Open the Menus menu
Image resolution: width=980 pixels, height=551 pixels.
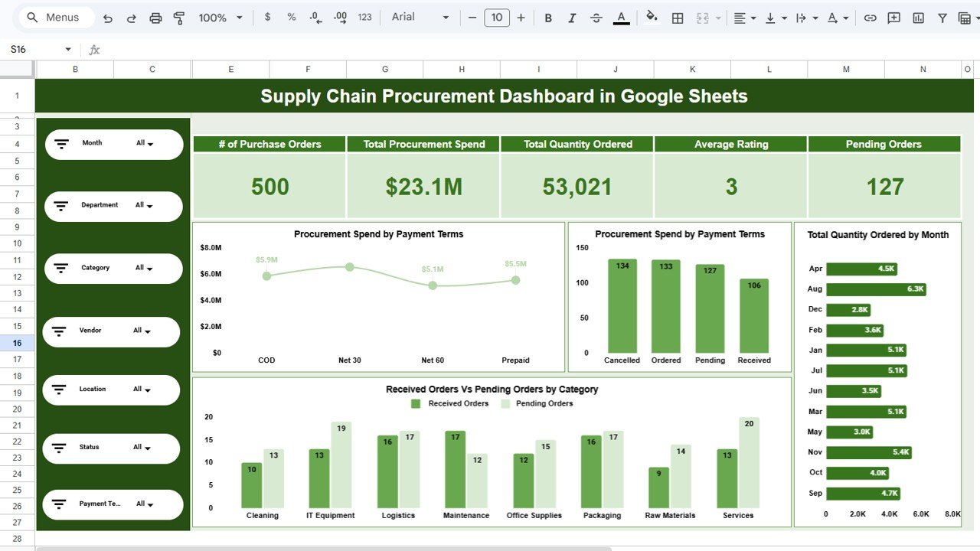pyautogui.click(x=54, y=17)
